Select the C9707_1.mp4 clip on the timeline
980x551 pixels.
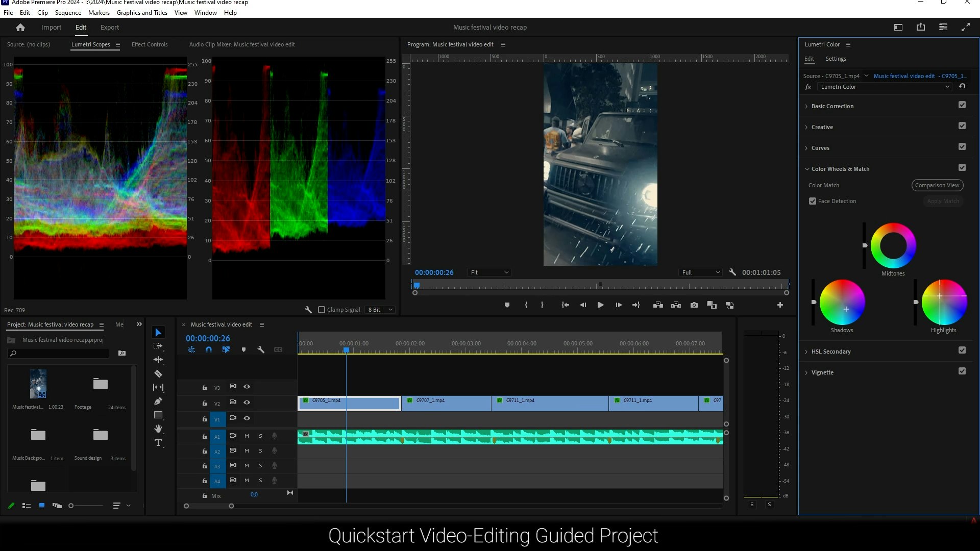(446, 404)
